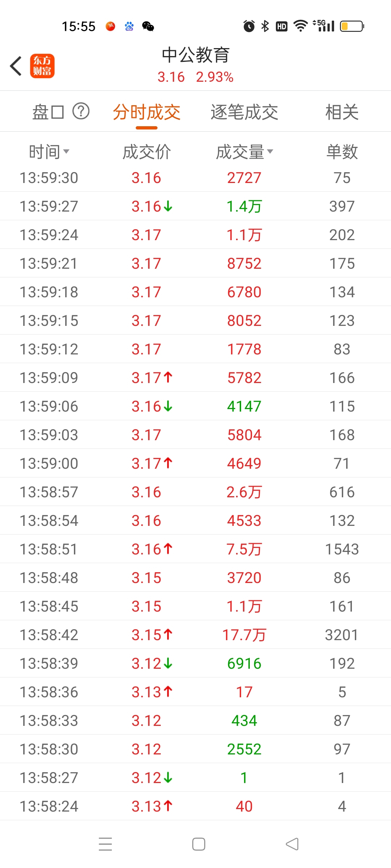Tap the alarm clock status icon
391x868 pixels.
coord(249,26)
